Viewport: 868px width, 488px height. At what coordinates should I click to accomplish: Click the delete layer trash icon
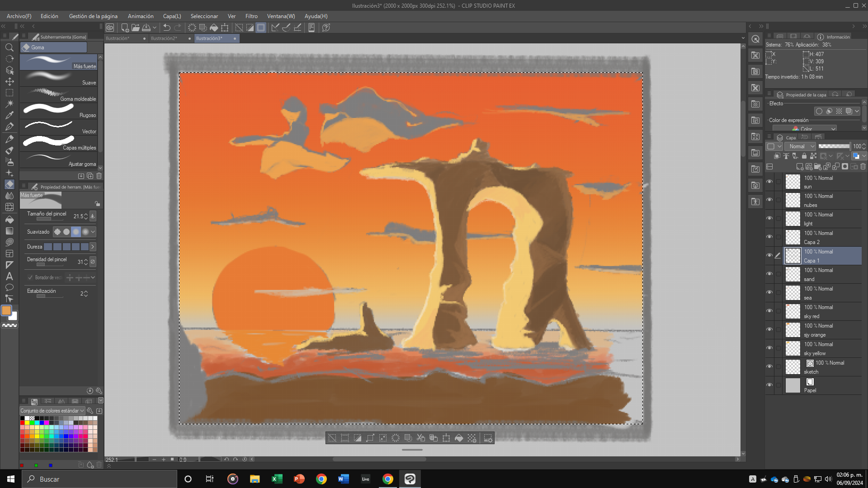[x=863, y=167]
